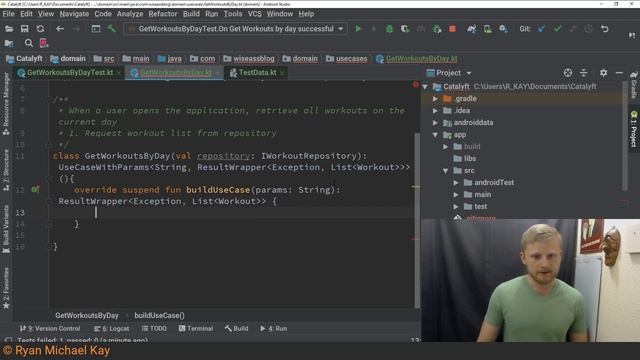Click buildUseCase() in editor breadcrumbs

click(160, 316)
